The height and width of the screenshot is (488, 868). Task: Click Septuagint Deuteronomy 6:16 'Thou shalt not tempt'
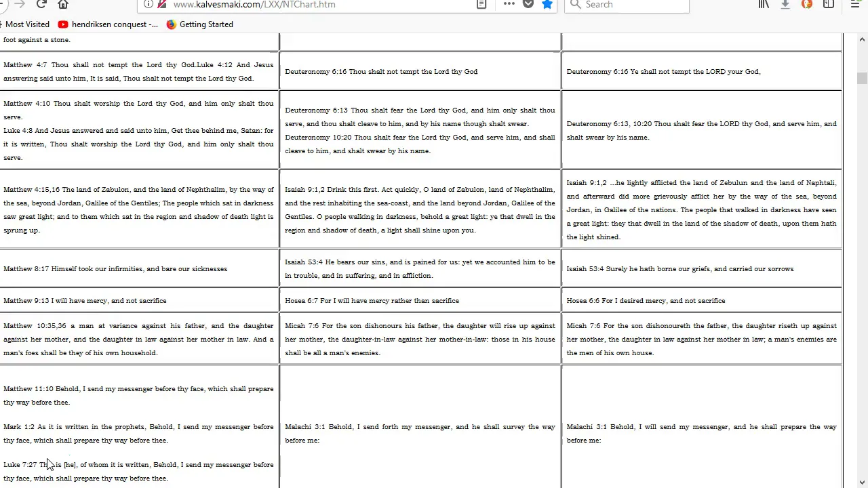coord(420,71)
